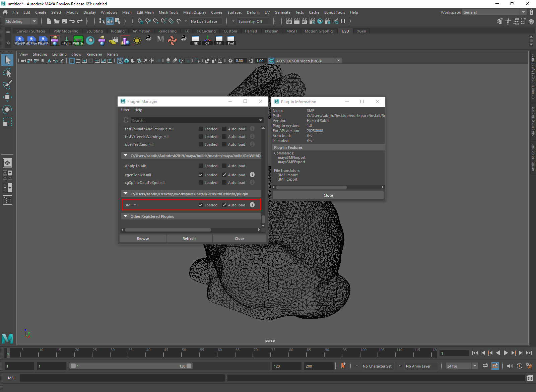Viewport: 536px width, 392px height.
Task: Pick the Rotate tool in toolbox
Action: pyautogui.click(x=7, y=110)
